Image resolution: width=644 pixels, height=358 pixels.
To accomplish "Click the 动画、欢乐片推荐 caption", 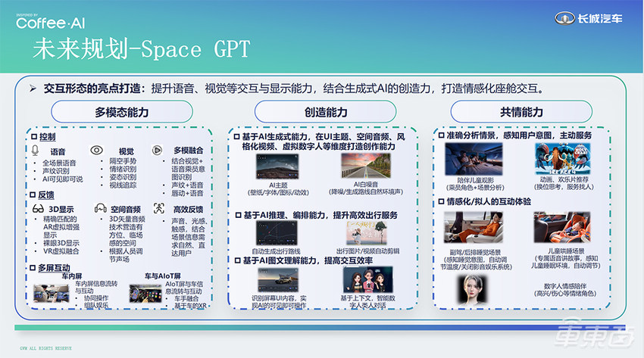I will pos(564,179).
